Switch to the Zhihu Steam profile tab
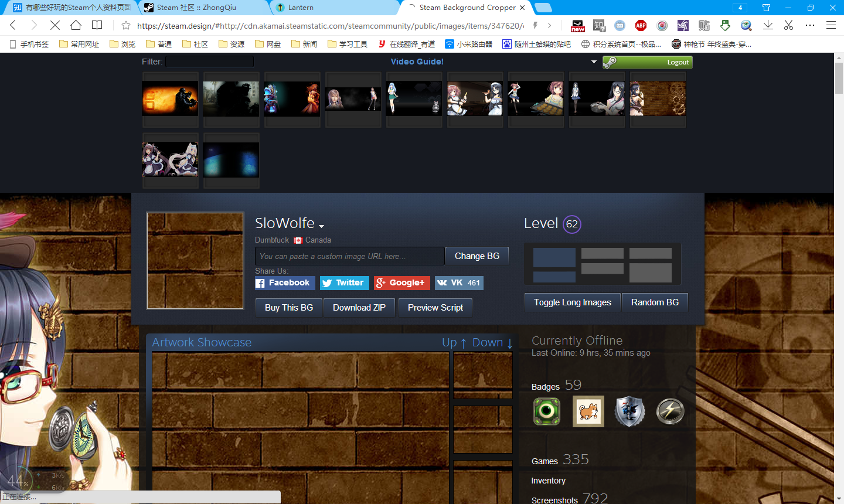 pyautogui.click(x=71, y=8)
